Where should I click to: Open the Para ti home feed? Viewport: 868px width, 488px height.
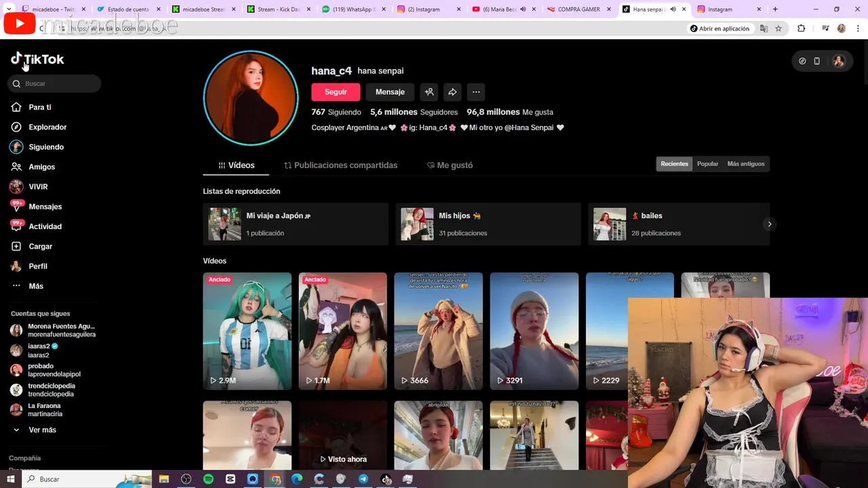click(40, 107)
